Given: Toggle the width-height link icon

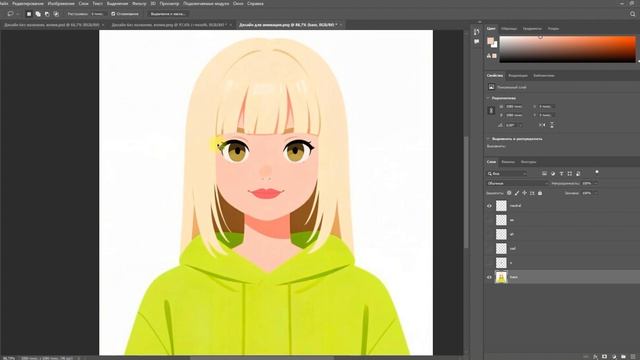Looking at the screenshot, I should 491,111.
